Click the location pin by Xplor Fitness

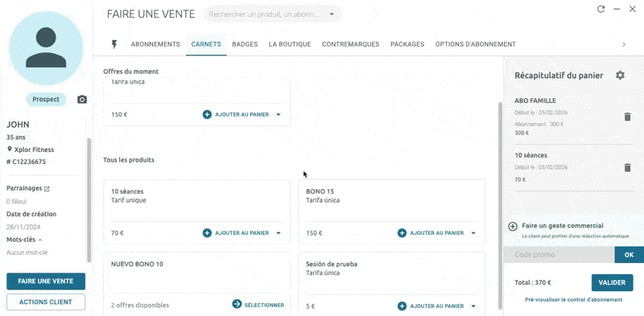click(x=10, y=150)
